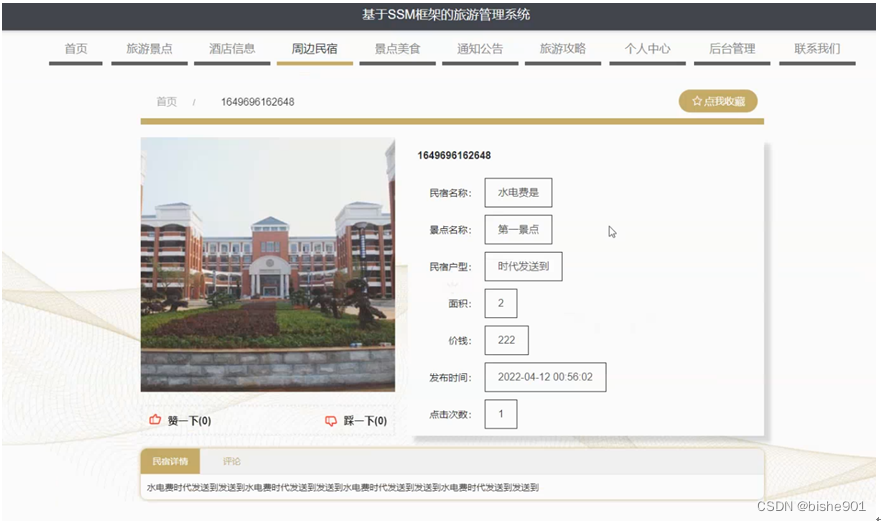
Task: Open 联系我们 in the navigation
Action: [817, 49]
